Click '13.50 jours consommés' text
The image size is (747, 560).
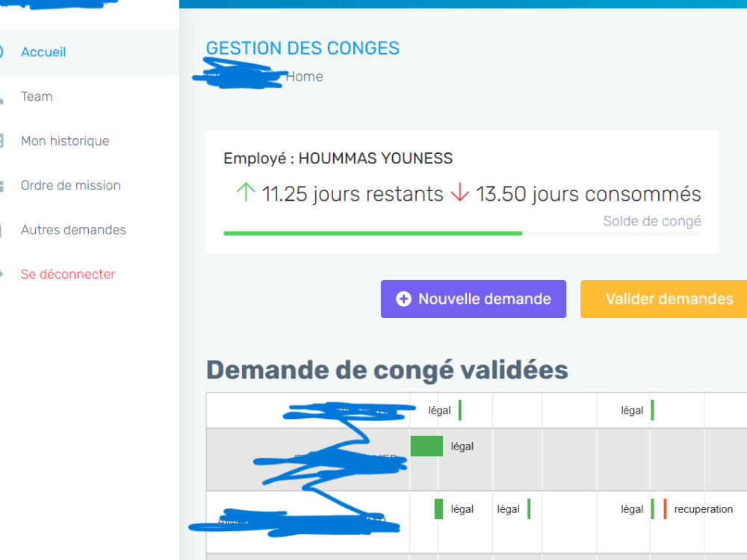(x=589, y=194)
